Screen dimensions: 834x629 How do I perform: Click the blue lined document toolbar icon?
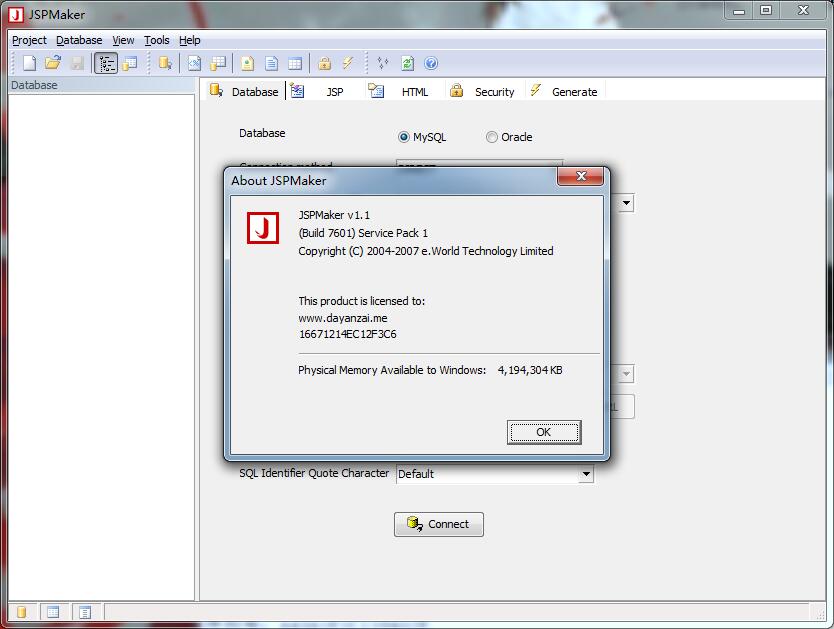(x=271, y=63)
